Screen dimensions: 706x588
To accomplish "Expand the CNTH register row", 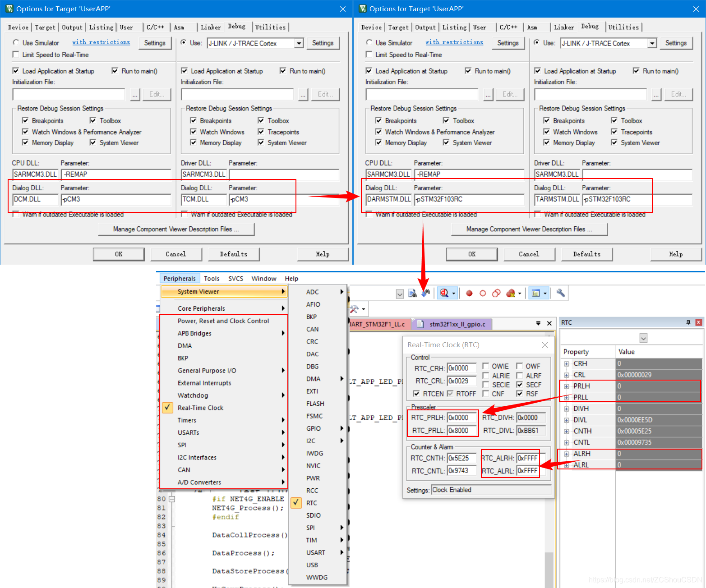I will 567,431.
